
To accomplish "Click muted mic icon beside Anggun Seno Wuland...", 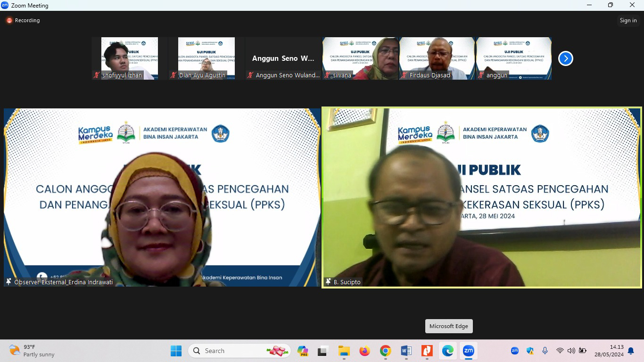I will (x=250, y=75).
